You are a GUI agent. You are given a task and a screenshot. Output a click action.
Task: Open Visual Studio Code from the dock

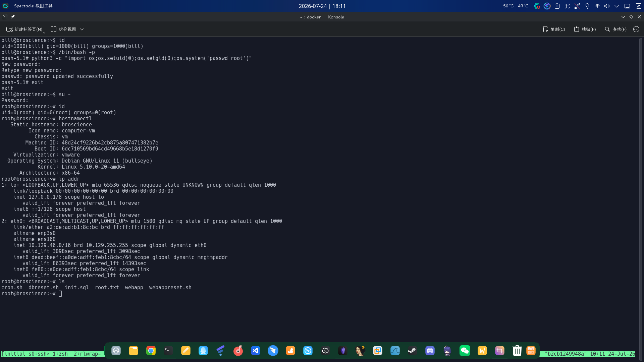(x=256, y=351)
